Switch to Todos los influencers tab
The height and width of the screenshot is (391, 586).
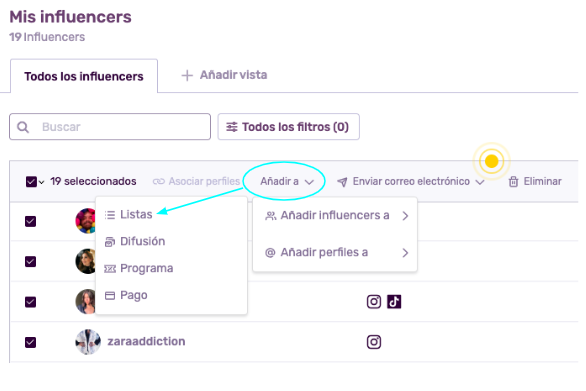(x=84, y=76)
